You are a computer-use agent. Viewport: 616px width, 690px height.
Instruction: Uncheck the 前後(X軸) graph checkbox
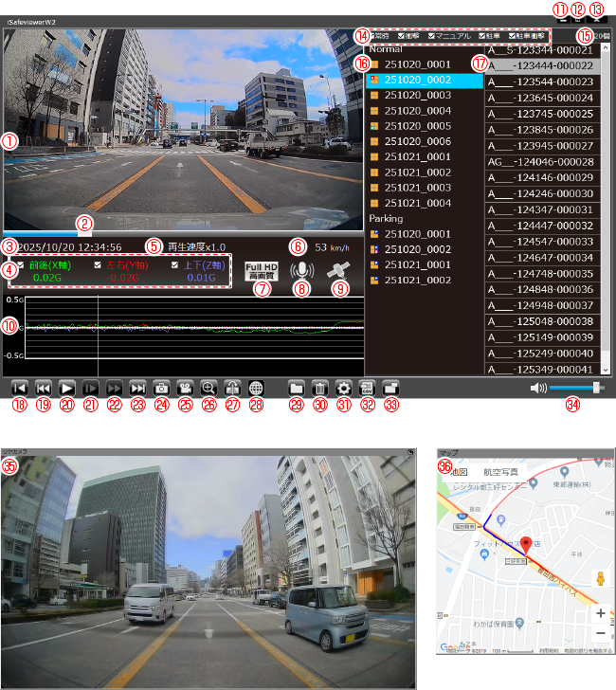click(20, 265)
